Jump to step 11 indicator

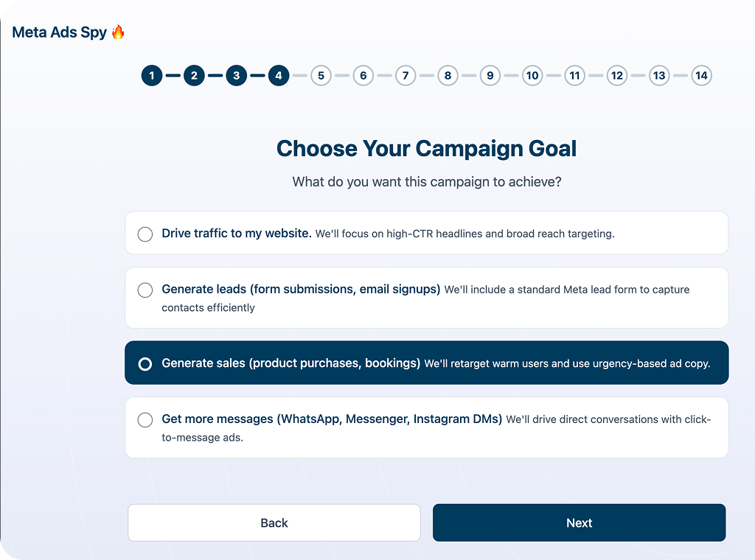[x=574, y=75]
